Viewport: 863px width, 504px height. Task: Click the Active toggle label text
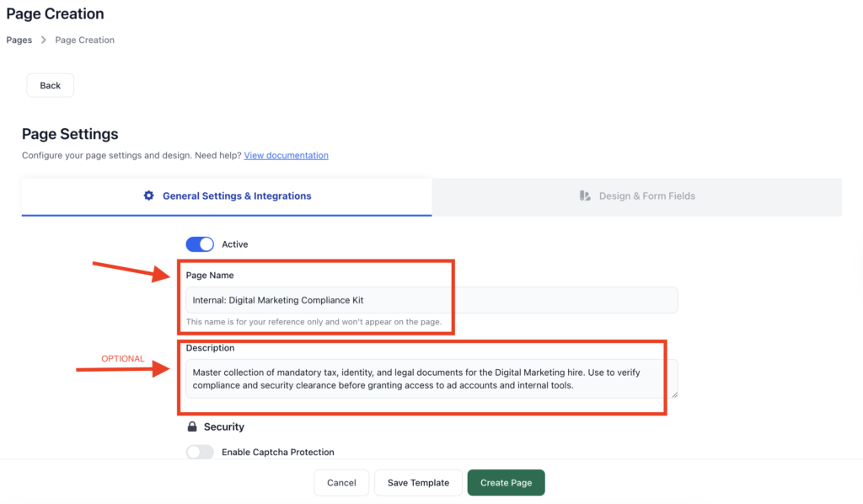pos(234,244)
